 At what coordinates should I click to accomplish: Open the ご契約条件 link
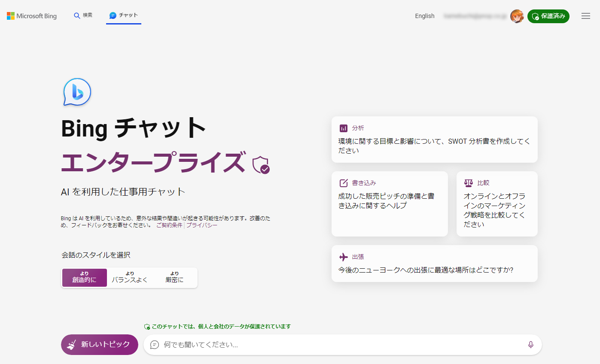(x=169, y=225)
